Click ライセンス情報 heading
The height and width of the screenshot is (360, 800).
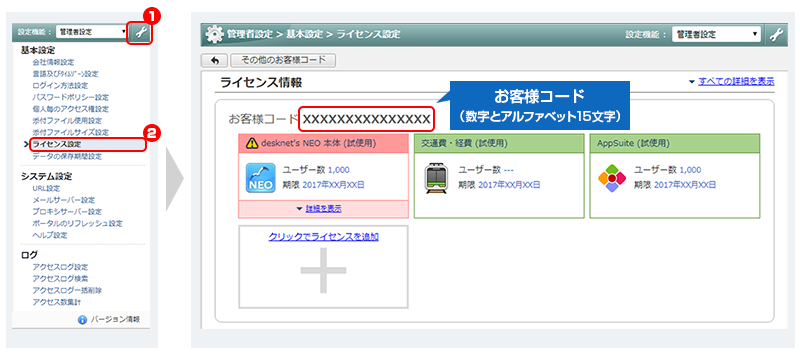coord(261,82)
